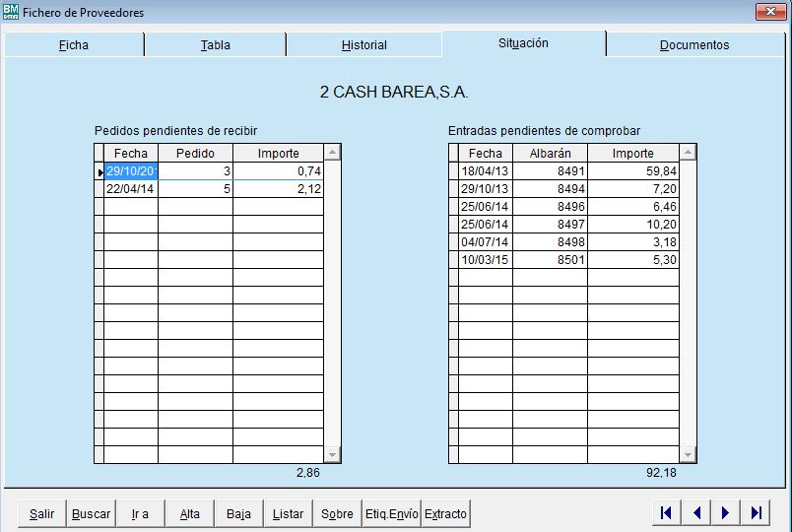Screen dimensions: 792x532
Task: Go to the first supplier record
Action: (667, 512)
